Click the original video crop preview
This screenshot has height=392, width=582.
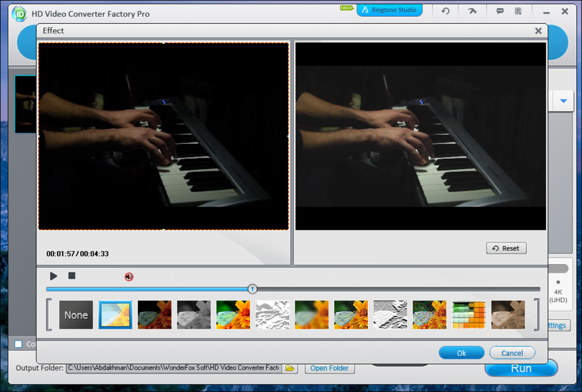(x=164, y=136)
